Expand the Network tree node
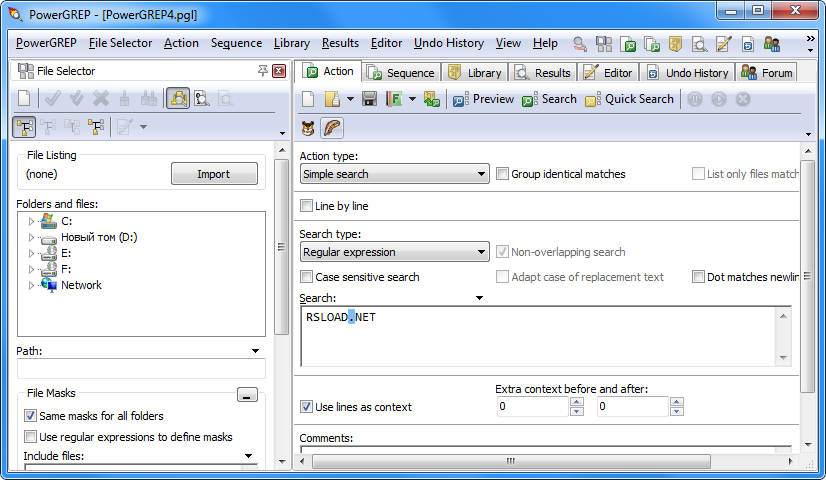 [x=31, y=285]
